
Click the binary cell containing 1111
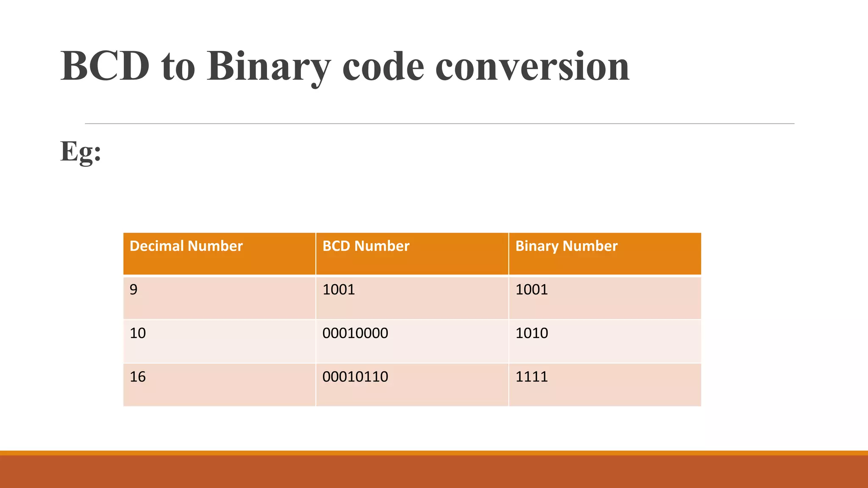point(531,377)
